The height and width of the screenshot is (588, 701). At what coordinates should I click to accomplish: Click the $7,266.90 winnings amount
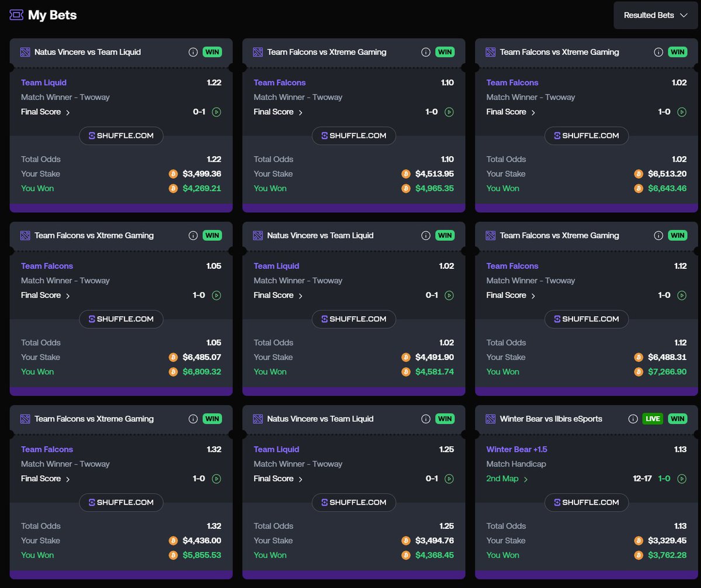[x=667, y=372]
